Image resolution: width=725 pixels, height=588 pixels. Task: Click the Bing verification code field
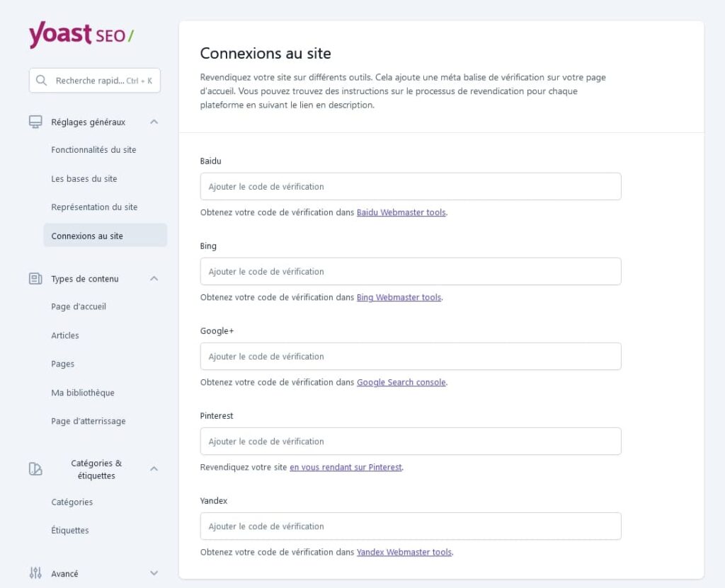click(x=410, y=271)
